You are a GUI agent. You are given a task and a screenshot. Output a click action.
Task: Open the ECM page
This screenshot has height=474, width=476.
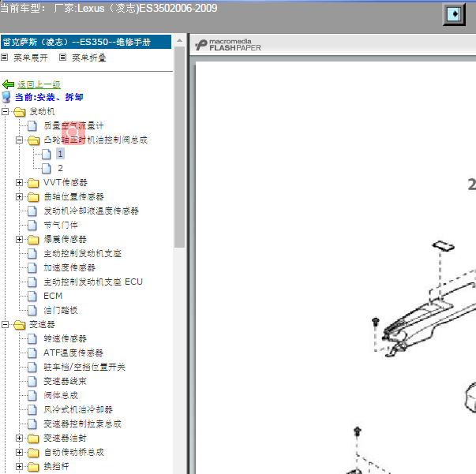click(x=53, y=296)
